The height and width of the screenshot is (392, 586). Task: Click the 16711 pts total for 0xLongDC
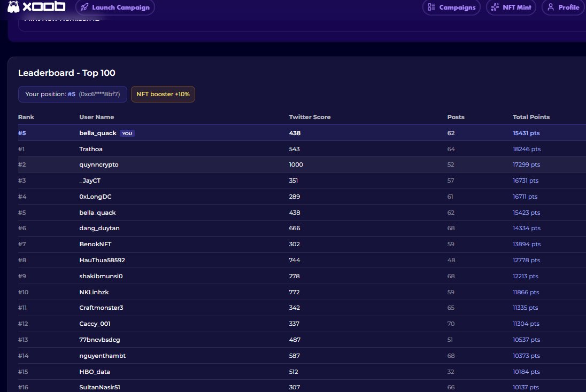[x=525, y=197]
